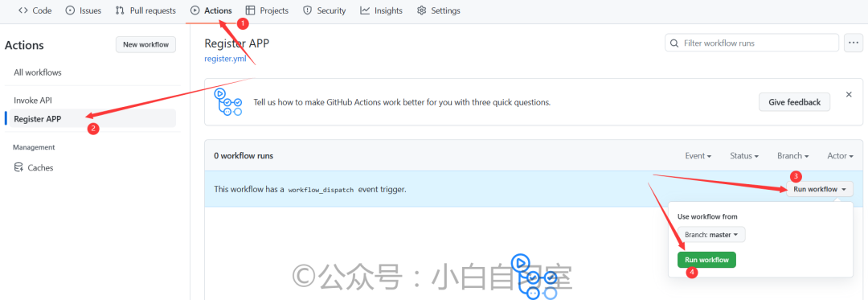
Task: Expand the Actor filter dropdown
Action: pos(841,156)
